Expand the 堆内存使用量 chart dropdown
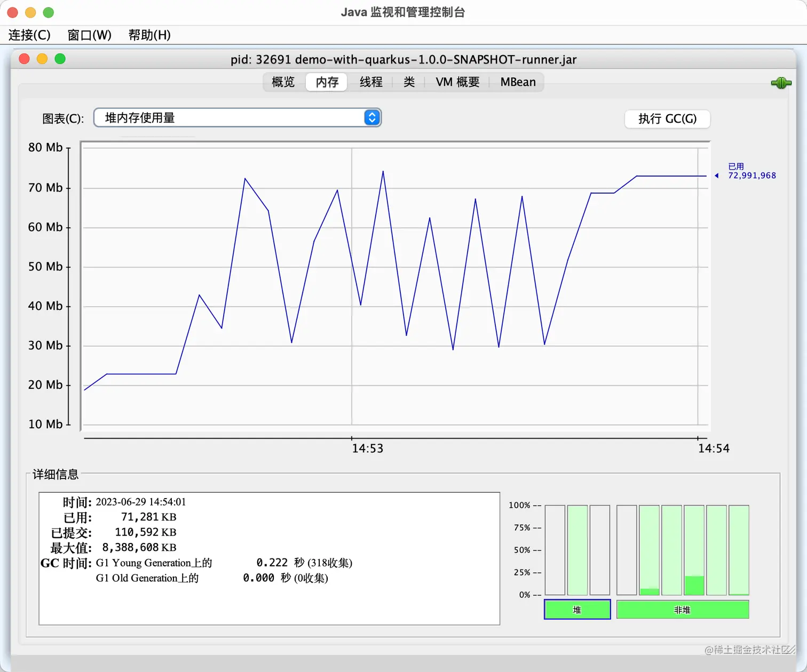Viewport: 807px width, 672px height. 238,118
